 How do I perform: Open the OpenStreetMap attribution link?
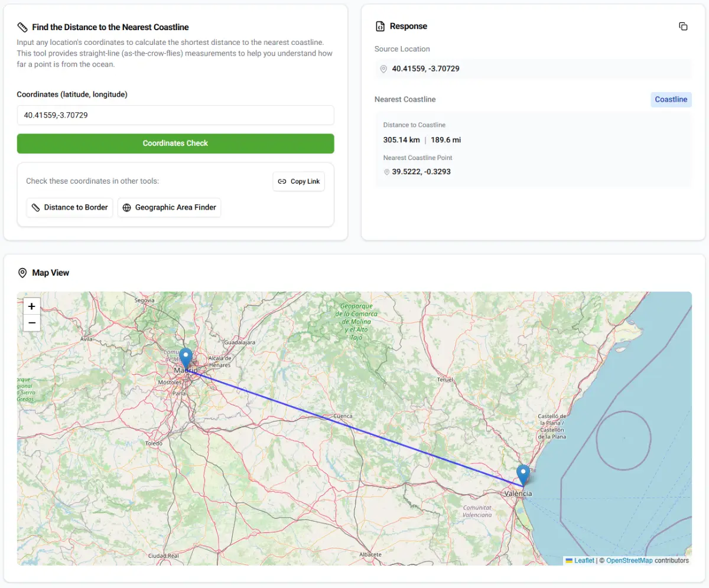(x=629, y=561)
